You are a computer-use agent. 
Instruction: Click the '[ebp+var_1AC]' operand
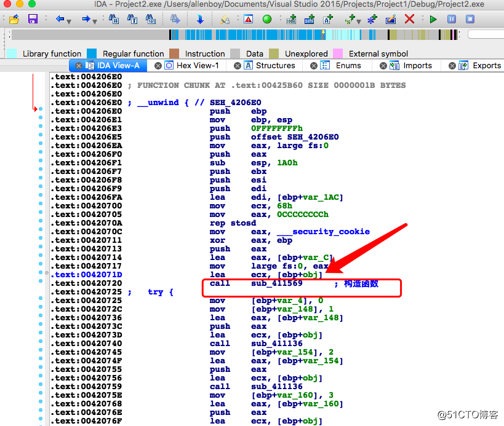coord(310,197)
